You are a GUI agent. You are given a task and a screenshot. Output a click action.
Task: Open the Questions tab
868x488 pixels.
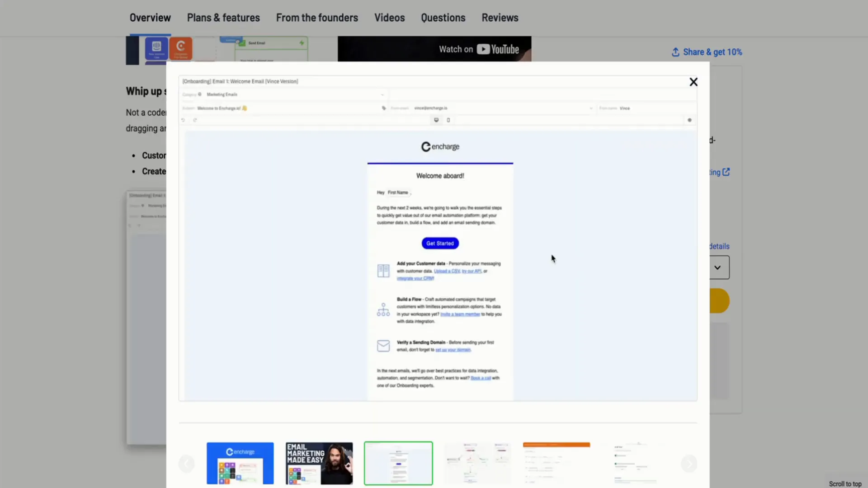[443, 18]
